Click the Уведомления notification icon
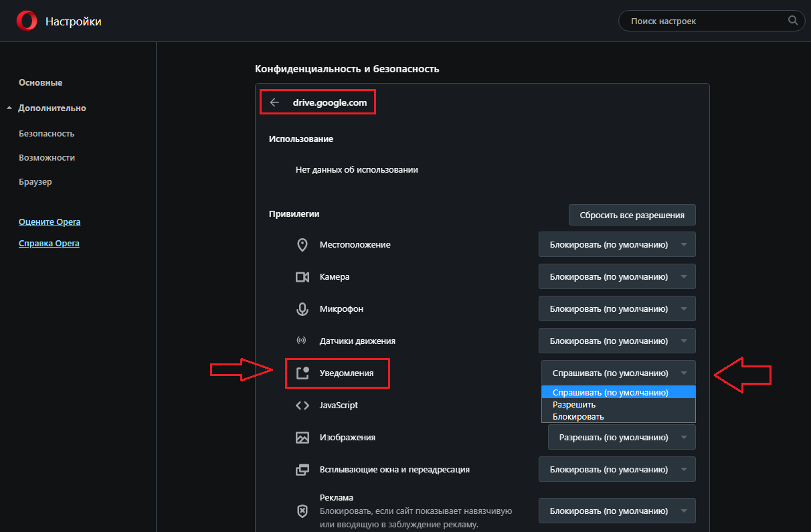The height and width of the screenshot is (532, 811). (302, 373)
